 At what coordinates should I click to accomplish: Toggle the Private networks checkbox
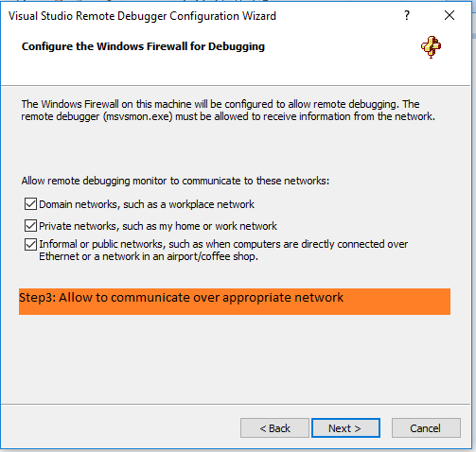pyautogui.click(x=30, y=226)
